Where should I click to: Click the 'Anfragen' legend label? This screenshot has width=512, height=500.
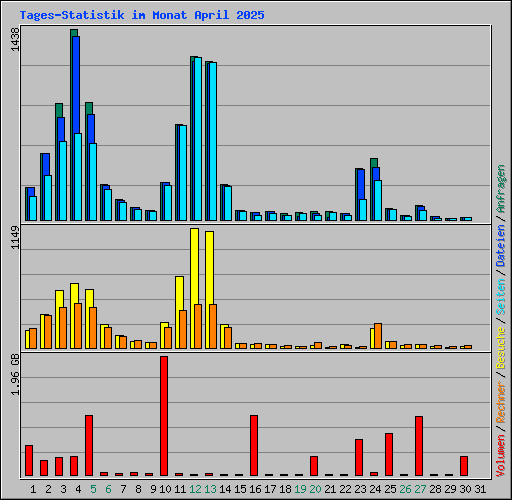[x=501, y=189]
